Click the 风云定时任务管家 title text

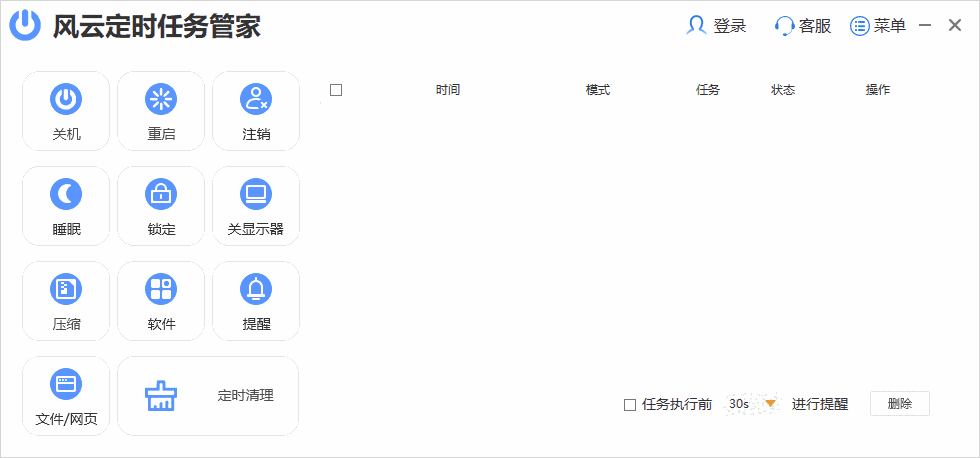tap(157, 26)
